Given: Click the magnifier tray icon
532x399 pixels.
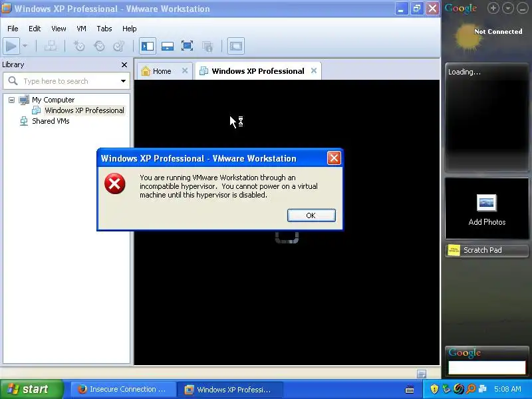Looking at the screenshot, I should click(471, 389).
